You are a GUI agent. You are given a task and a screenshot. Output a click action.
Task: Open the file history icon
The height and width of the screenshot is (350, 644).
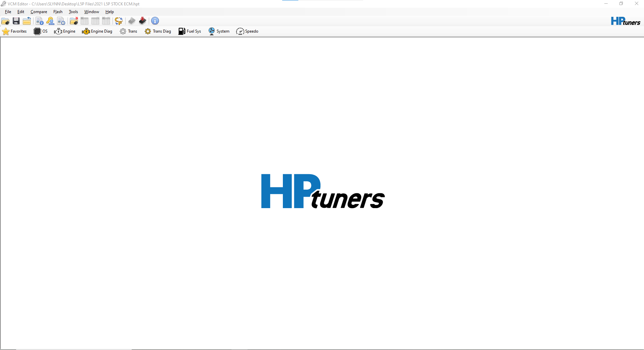61,21
